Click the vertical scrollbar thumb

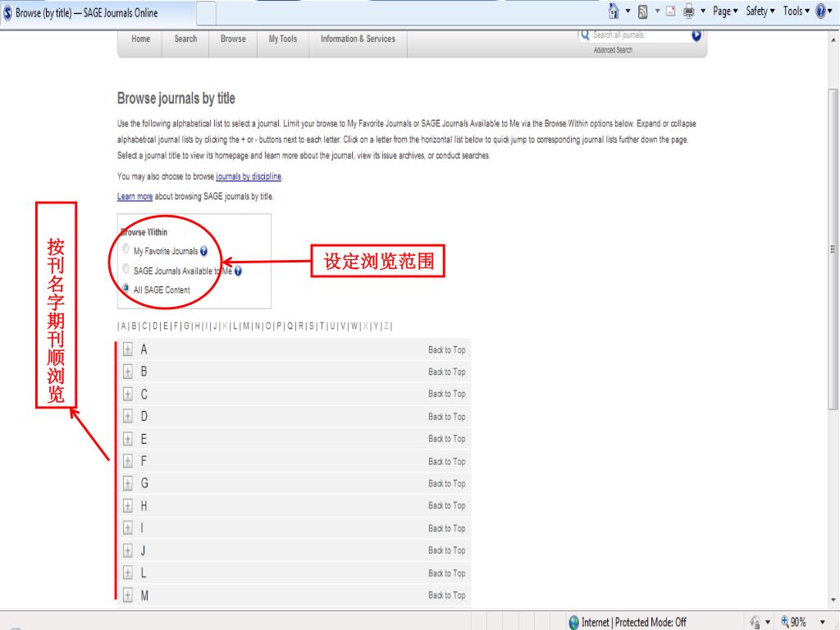[x=833, y=249]
